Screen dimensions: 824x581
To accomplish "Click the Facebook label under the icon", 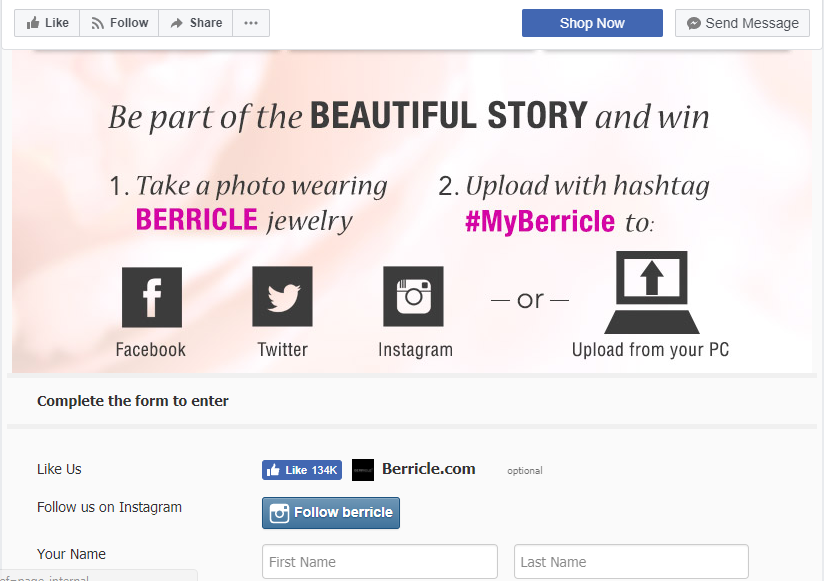I will coord(151,350).
